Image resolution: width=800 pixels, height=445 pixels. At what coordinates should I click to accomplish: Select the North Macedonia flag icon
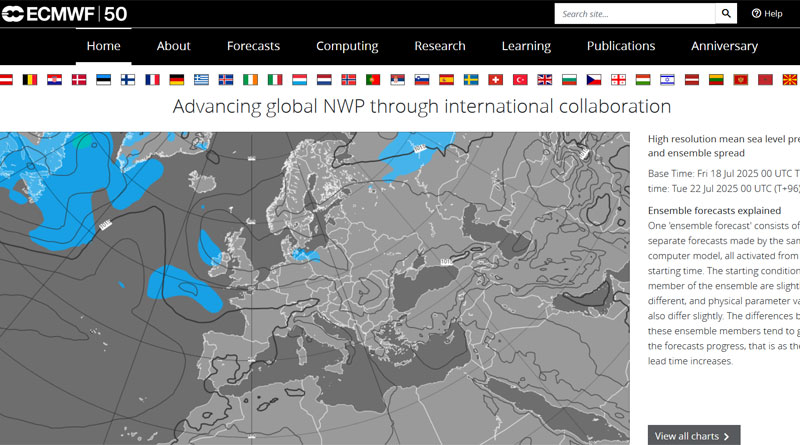(789, 80)
